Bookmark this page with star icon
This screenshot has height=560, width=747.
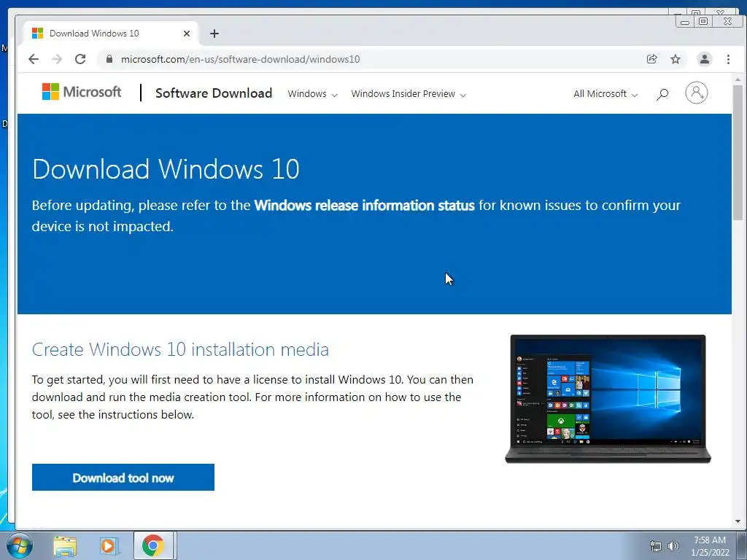(x=675, y=59)
